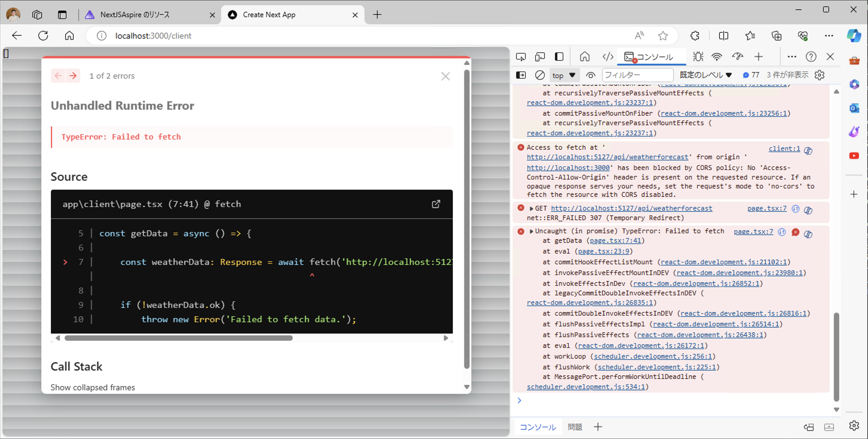Toggle the filter eye icon in console

click(590, 75)
